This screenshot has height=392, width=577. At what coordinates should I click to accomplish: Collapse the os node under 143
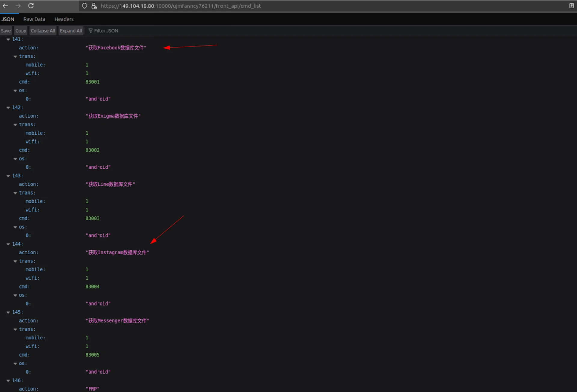[15, 227]
